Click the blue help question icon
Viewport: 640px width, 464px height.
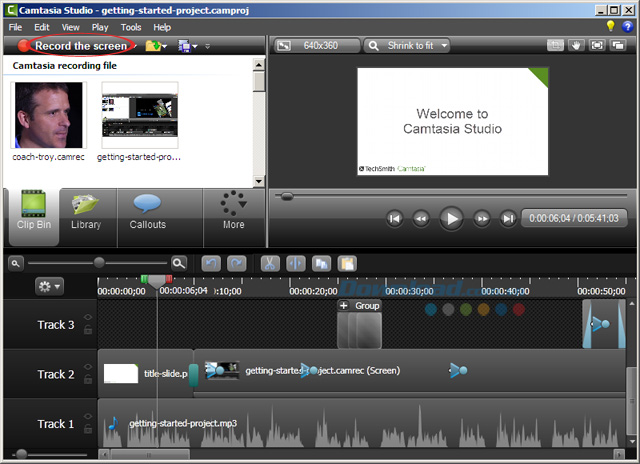[627, 27]
